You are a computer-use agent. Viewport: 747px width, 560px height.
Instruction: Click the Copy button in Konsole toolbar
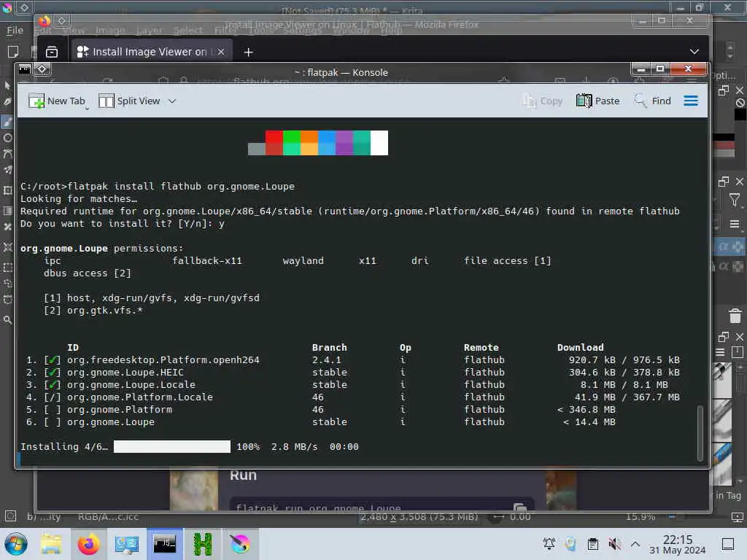542,101
